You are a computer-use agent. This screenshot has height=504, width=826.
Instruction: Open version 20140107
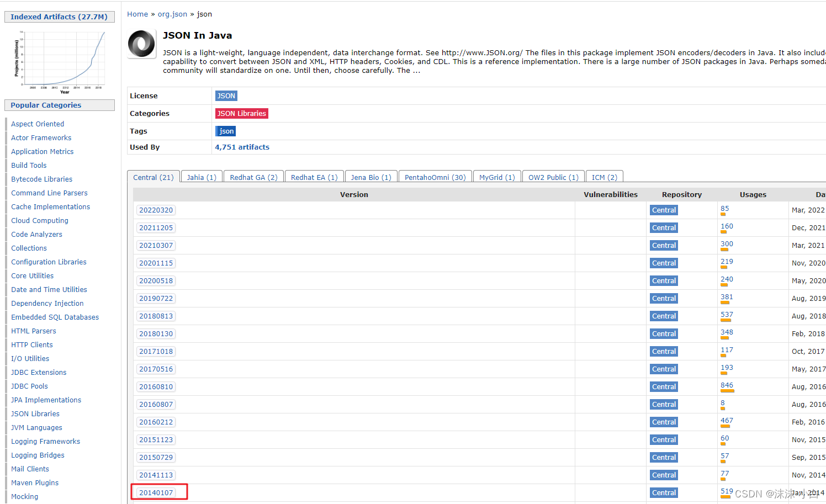pos(156,493)
